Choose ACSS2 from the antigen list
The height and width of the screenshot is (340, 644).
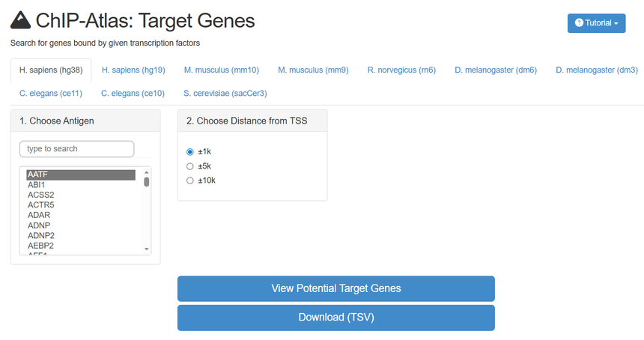click(x=40, y=195)
